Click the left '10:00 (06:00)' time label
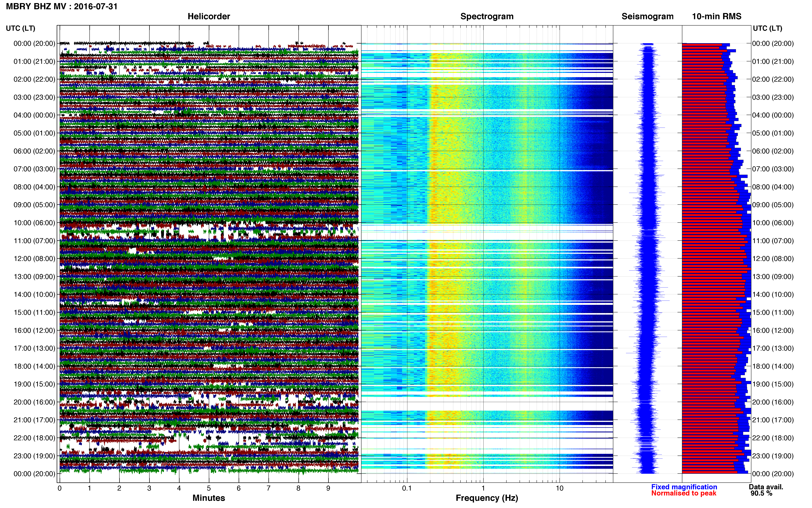Image resolution: width=812 pixels, height=508 pixels. (34, 223)
